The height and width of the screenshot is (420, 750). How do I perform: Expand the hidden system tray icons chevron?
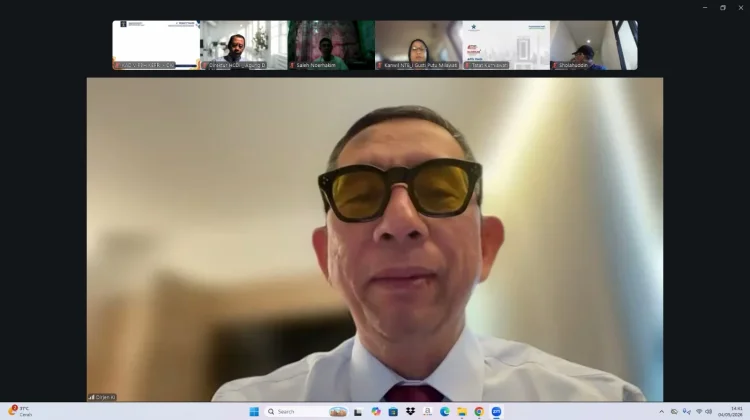pyautogui.click(x=662, y=411)
